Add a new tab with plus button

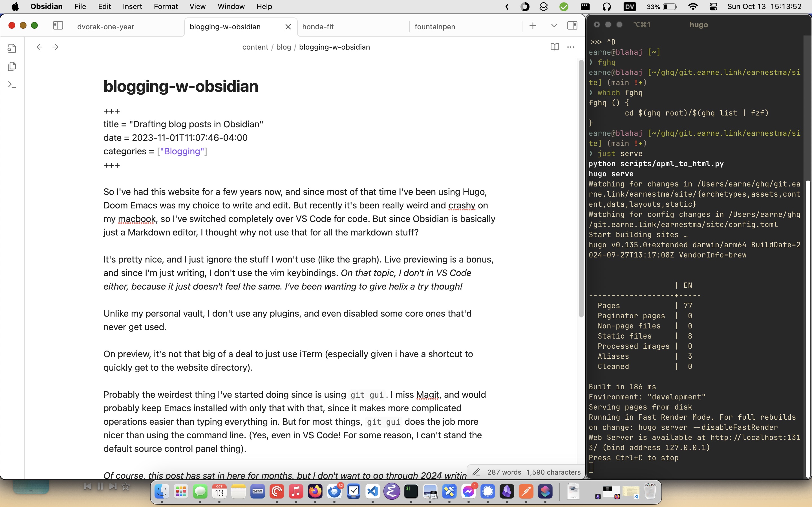(x=533, y=26)
